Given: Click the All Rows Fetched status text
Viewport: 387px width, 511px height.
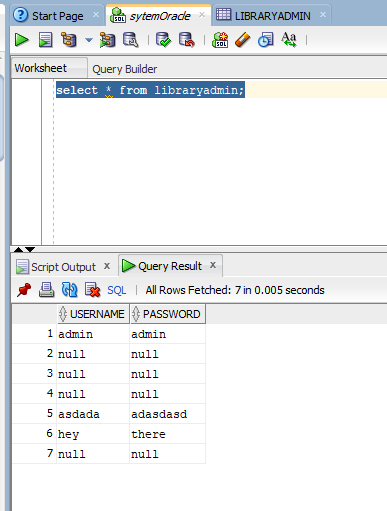Looking at the screenshot, I should [235, 290].
